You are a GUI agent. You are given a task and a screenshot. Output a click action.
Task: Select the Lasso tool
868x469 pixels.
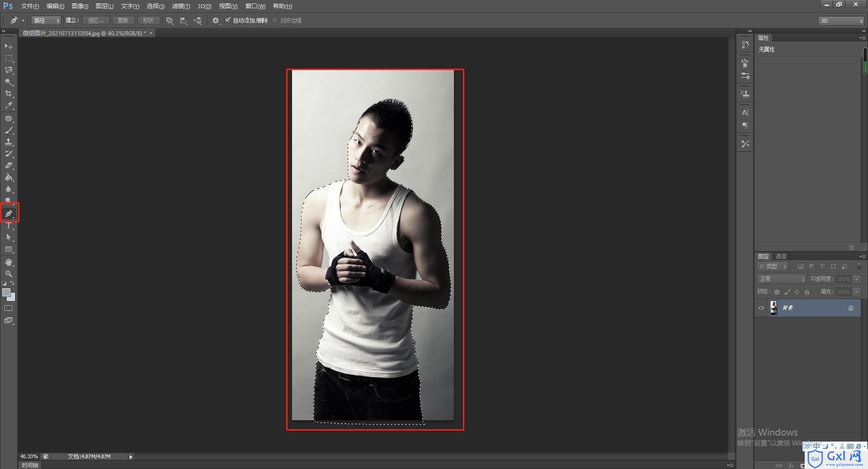[9, 70]
